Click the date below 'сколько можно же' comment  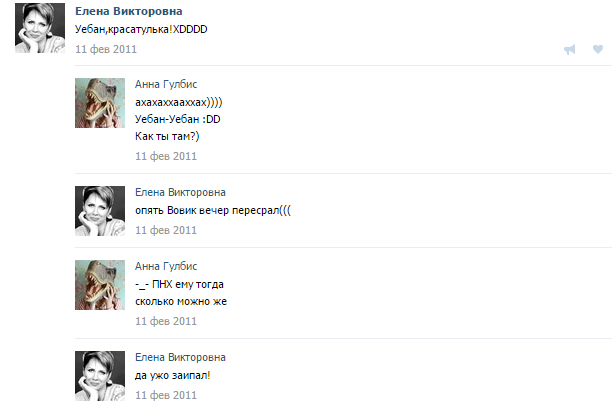(166, 321)
